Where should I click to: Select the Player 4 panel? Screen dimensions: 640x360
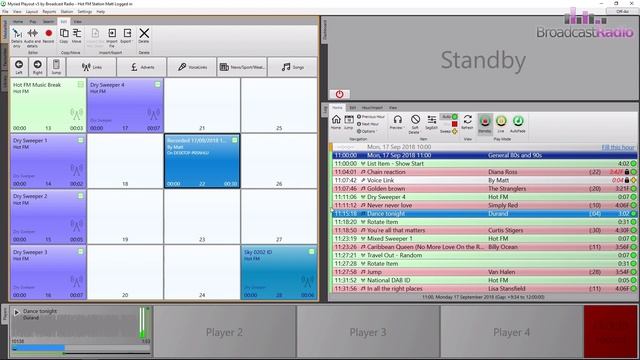511,332
